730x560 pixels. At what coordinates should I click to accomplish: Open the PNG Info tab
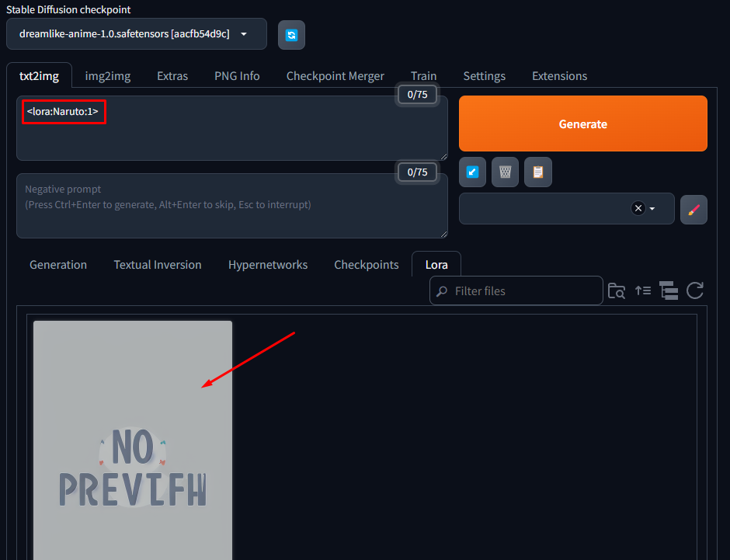click(x=237, y=76)
